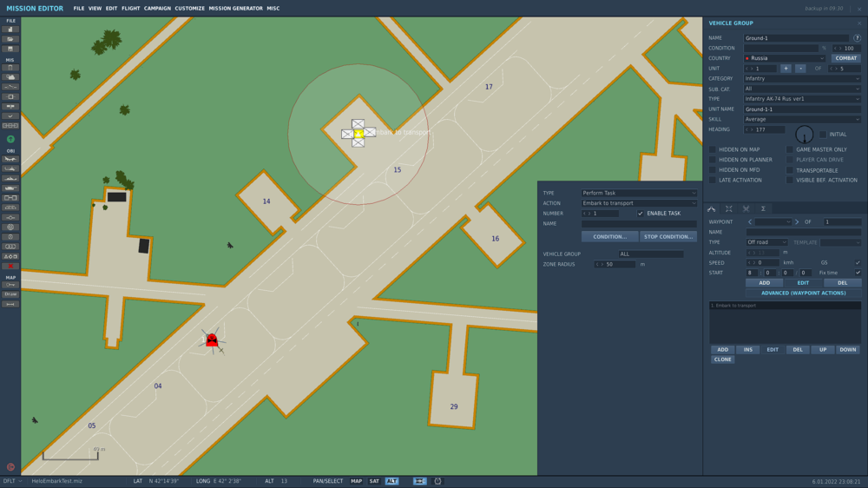Enable Transportable checkbox
Viewport: 868px width, 488px height.
(x=790, y=170)
